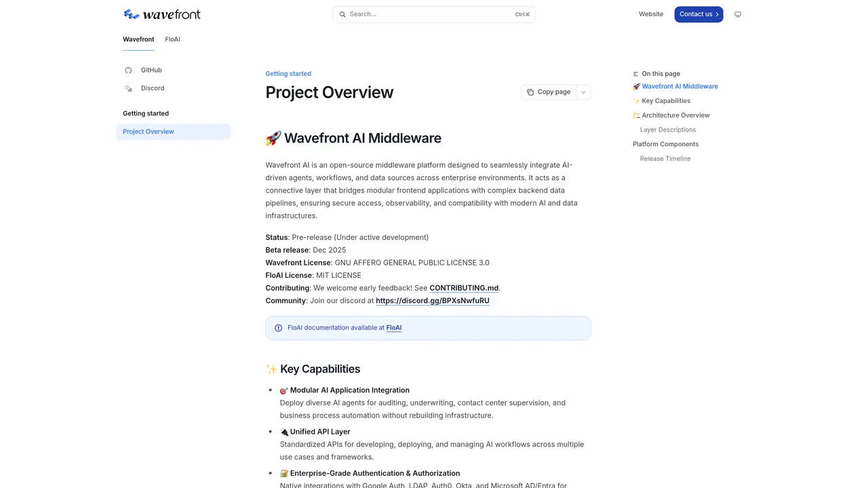Click the search magnifier icon

click(342, 14)
